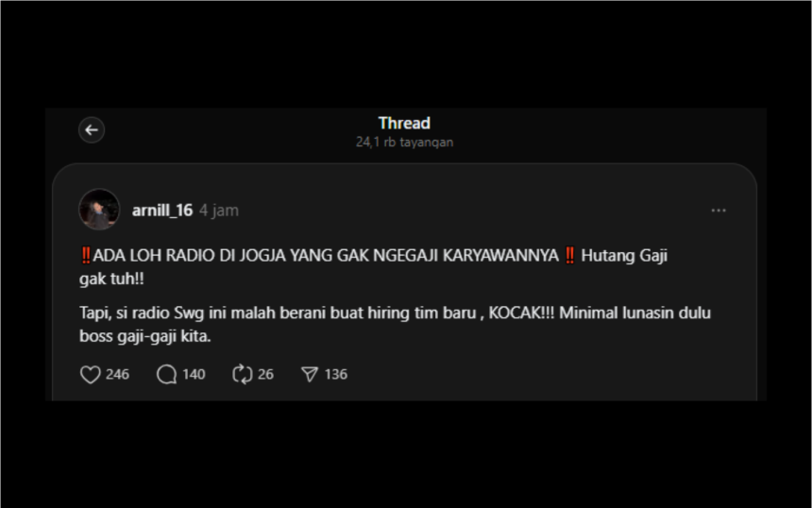
Task: Go back using the left arrow button
Action: pos(92,130)
